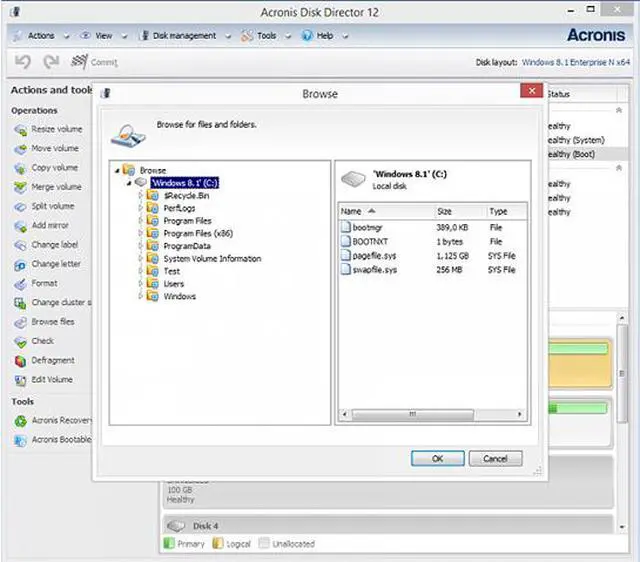Click the Undo arrow in toolbar
Image resolution: width=640 pixels, height=562 pixels.
(x=23, y=62)
